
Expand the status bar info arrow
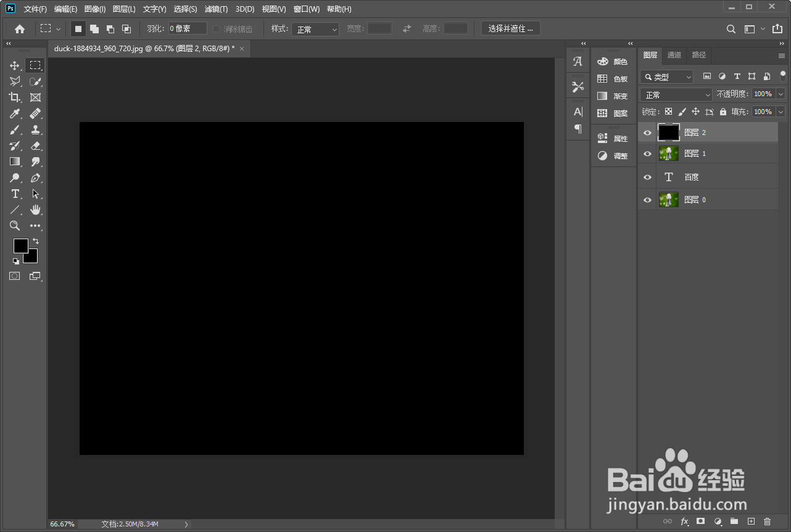pyautogui.click(x=186, y=524)
